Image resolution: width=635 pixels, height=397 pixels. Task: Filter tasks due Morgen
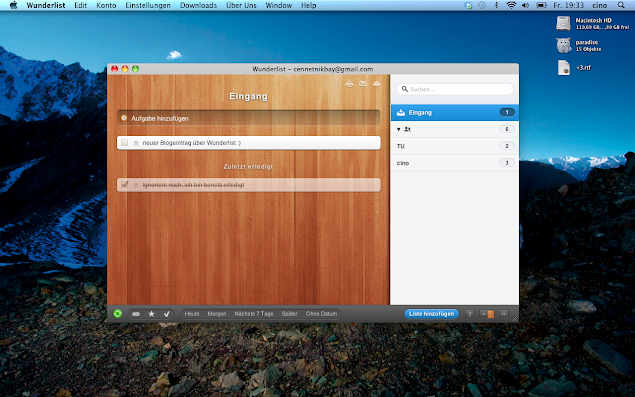217,314
